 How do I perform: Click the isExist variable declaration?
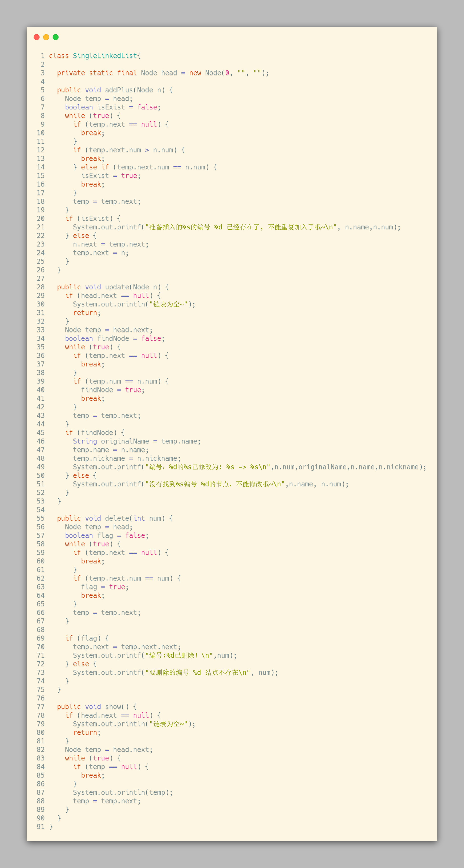coord(111,107)
